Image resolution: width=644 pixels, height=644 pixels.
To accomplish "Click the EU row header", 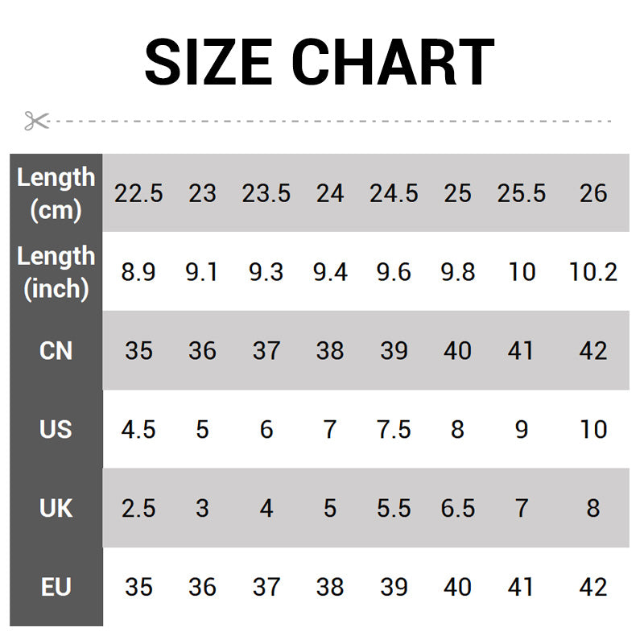I will (56, 587).
